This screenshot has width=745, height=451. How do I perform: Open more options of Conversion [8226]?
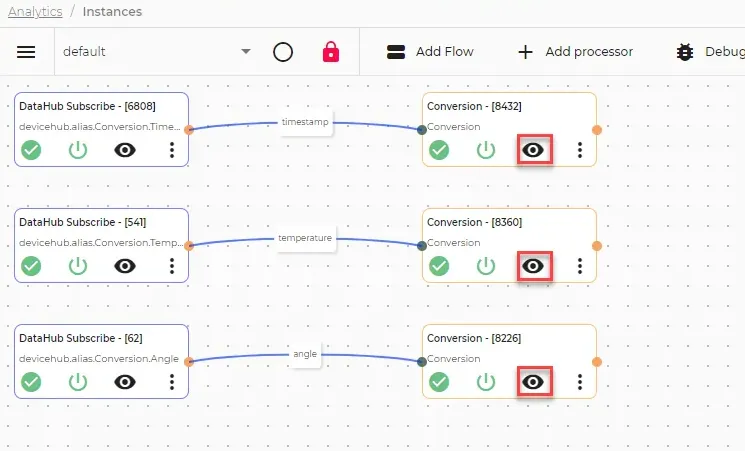pyautogui.click(x=580, y=382)
